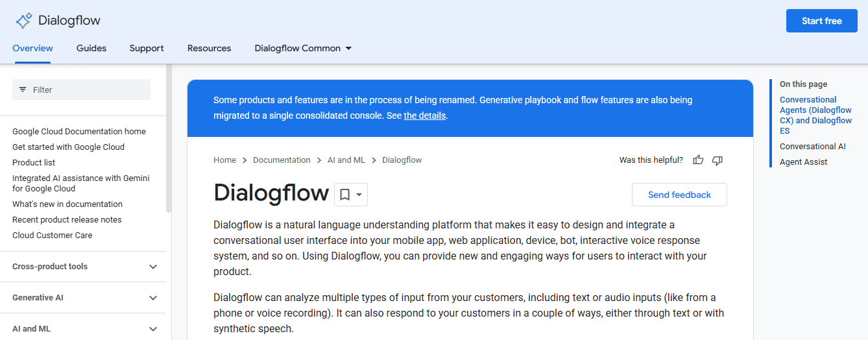The image size is (868, 340).
Task: Jump to Conversational AI section
Action: [813, 146]
